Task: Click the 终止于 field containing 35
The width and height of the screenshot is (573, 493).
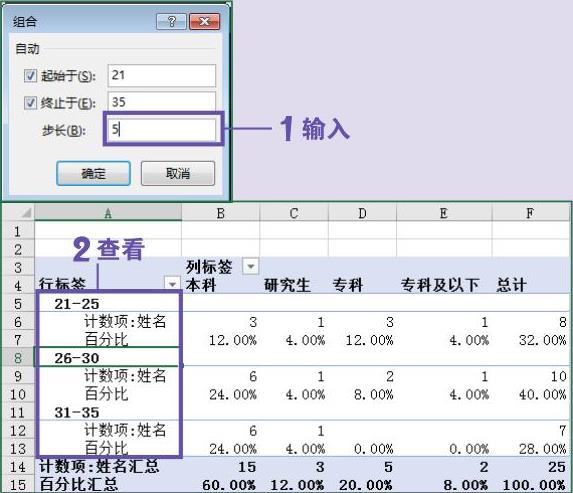Action: point(162,102)
